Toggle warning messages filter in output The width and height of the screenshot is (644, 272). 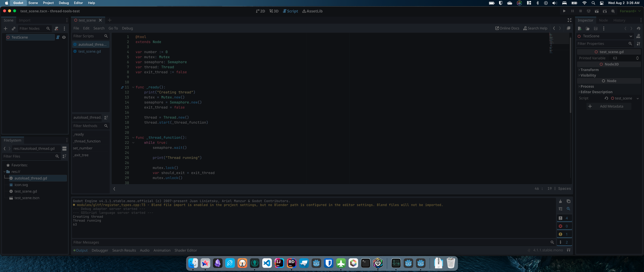pyautogui.click(x=563, y=234)
